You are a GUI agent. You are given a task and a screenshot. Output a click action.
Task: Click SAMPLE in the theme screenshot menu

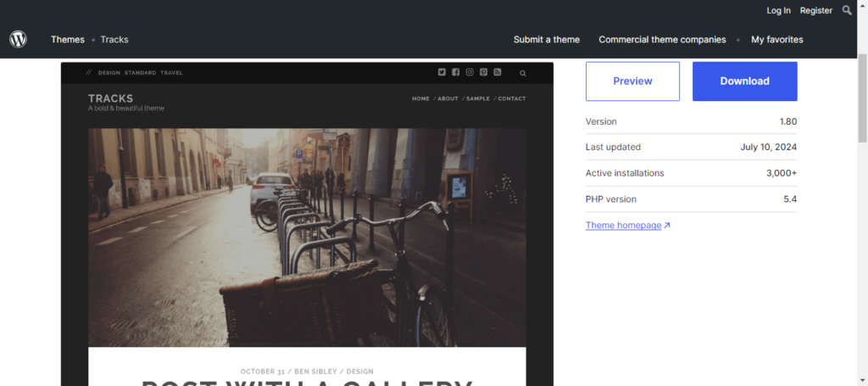pos(478,98)
